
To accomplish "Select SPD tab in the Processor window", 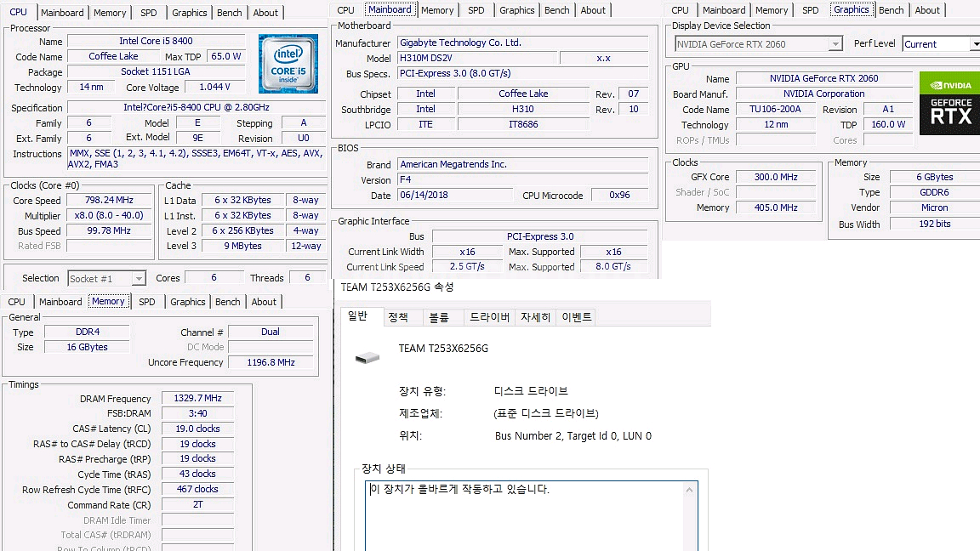I will pos(149,13).
